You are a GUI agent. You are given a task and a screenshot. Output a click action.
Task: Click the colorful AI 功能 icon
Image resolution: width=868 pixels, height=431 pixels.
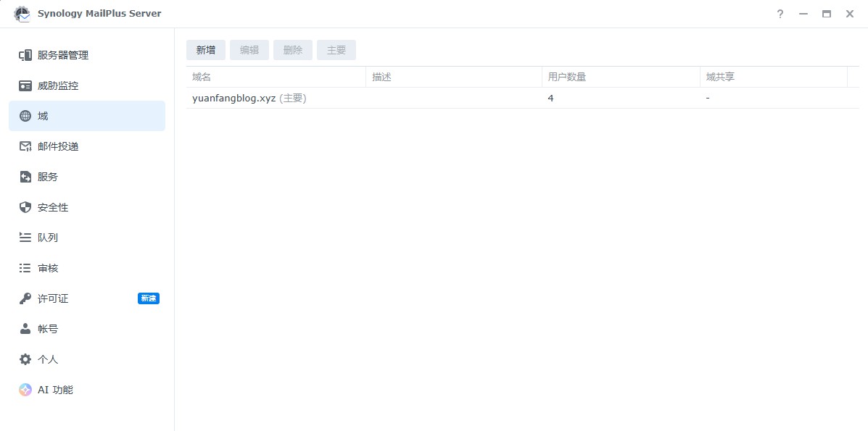pyautogui.click(x=25, y=390)
